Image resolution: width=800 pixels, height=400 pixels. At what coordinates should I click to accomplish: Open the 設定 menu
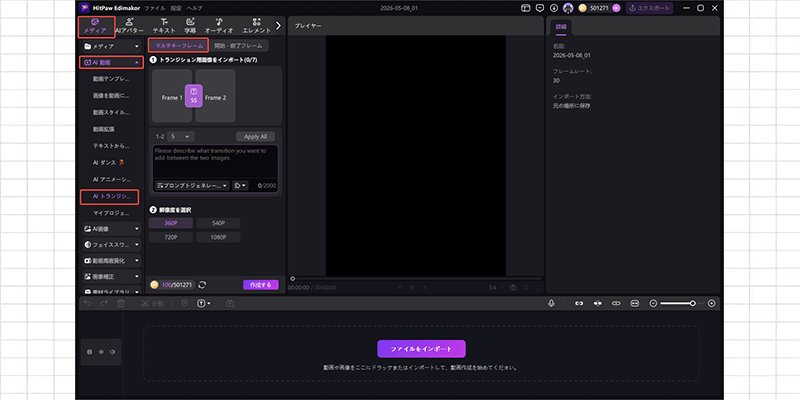click(176, 8)
